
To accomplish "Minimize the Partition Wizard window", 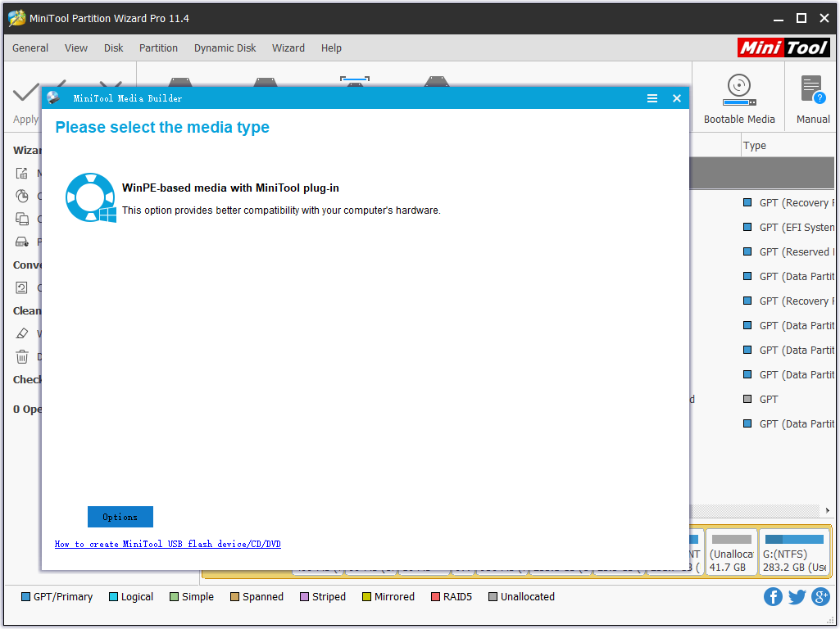I will tap(779, 19).
